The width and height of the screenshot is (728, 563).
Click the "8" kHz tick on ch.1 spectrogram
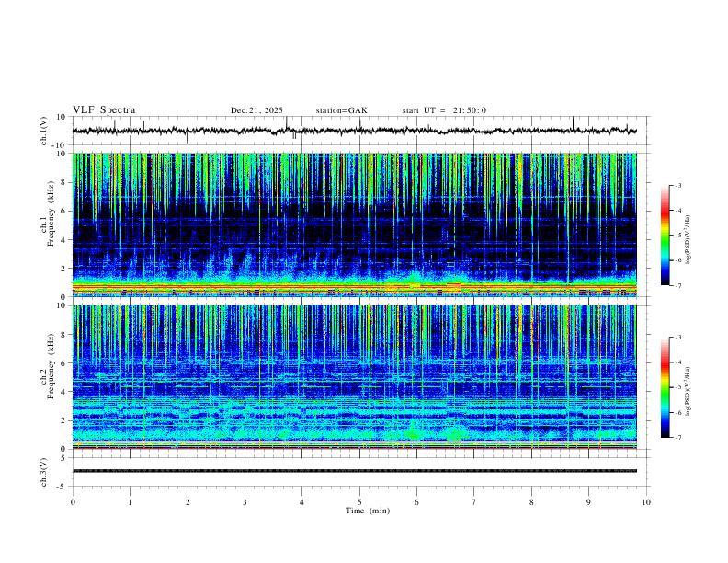click(x=63, y=182)
